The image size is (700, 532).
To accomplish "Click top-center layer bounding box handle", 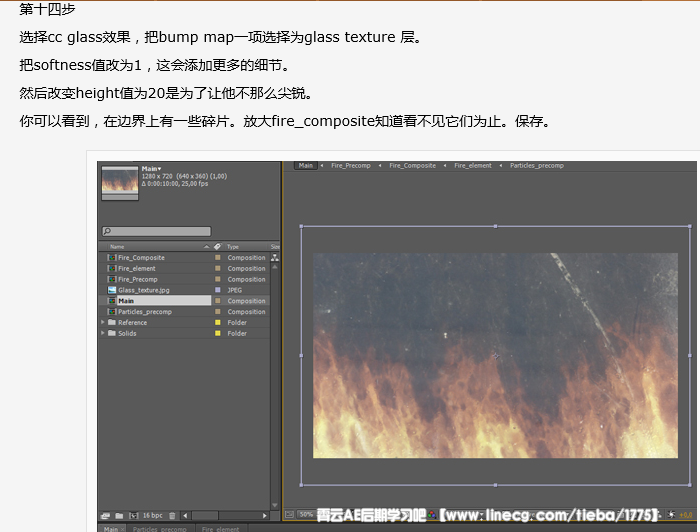I will pyautogui.click(x=496, y=226).
